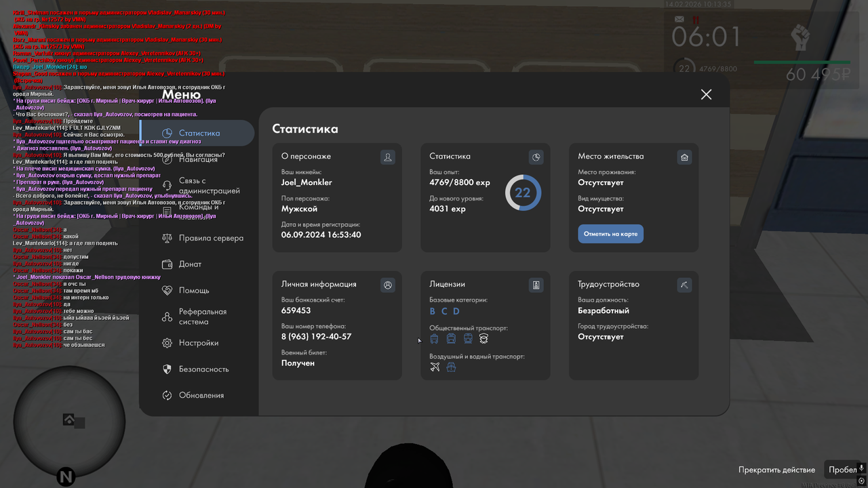The width and height of the screenshot is (868, 488).
Task: Click the N compass marker on minimap
Action: 66,477
